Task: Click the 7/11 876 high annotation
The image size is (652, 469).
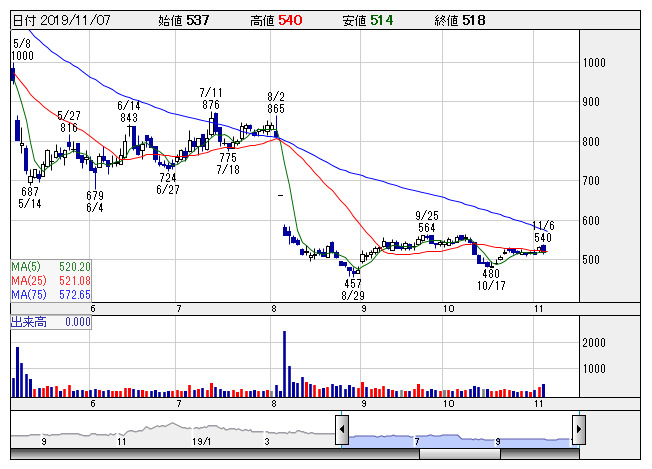Action: (210, 98)
